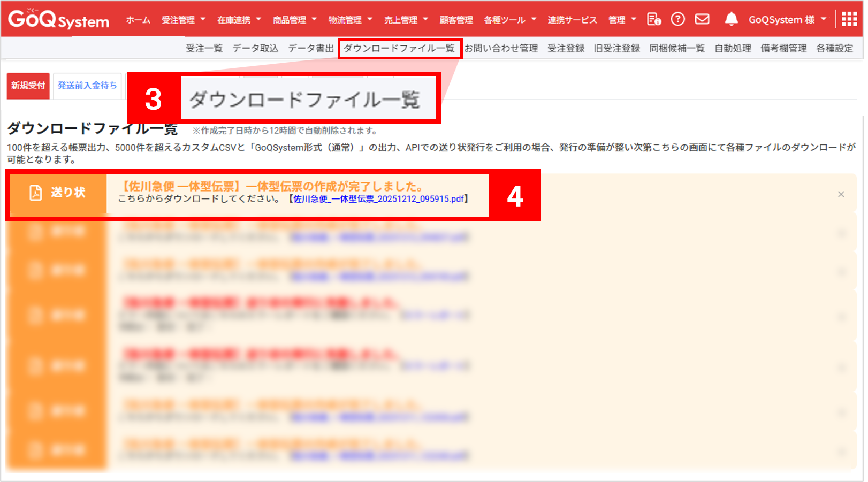
Task: Open the mail envelope icon
Action: click(x=702, y=20)
